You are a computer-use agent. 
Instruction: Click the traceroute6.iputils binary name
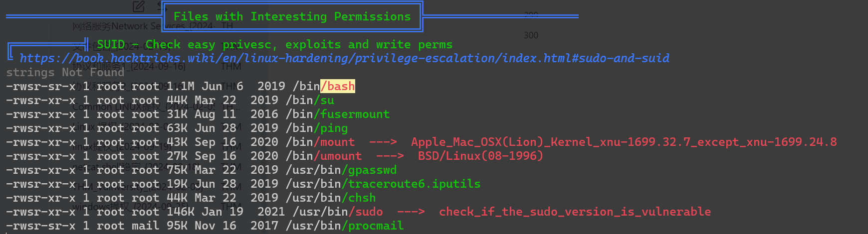[x=411, y=184]
